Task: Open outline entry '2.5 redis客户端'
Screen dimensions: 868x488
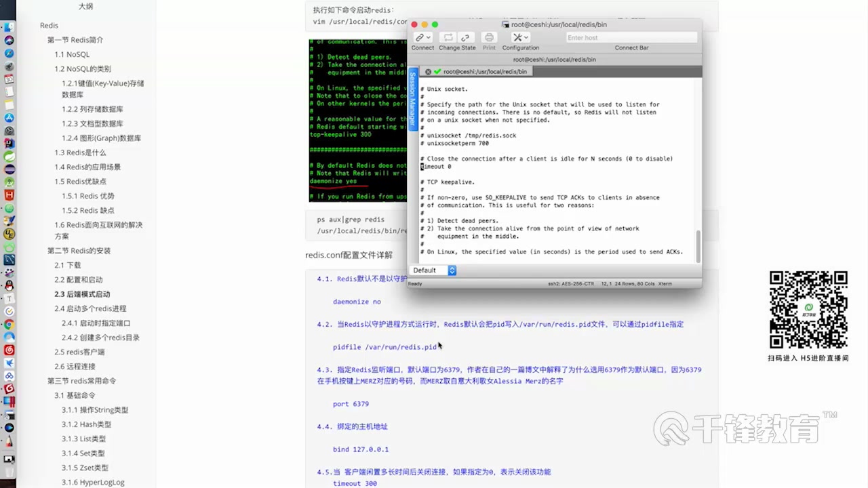Action: [79, 352]
